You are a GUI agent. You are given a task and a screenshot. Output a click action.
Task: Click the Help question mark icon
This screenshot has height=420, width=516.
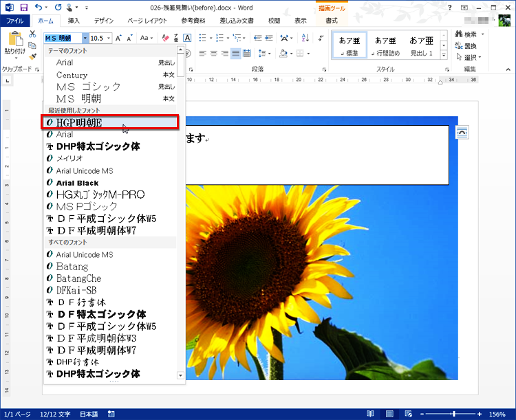click(449, 8)
